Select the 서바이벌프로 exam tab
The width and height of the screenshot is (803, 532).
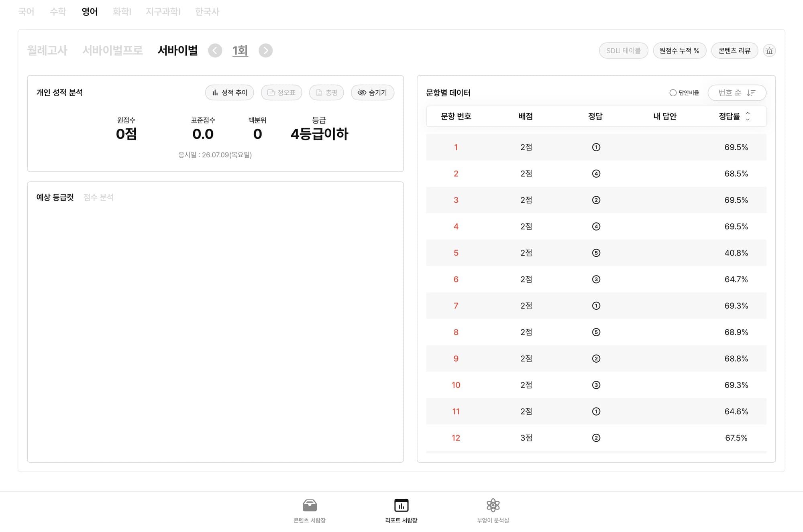click(x=112, y=51)
